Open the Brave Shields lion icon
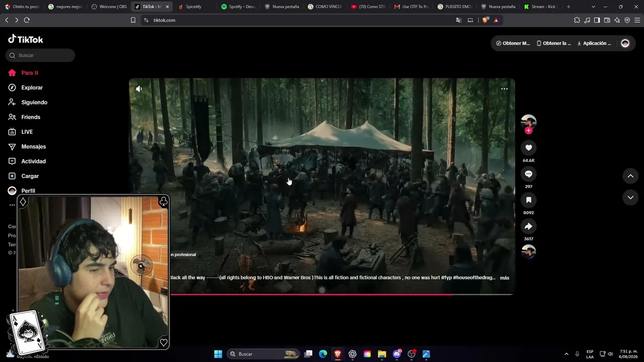The image size is (644, 362). pyautogui.click(x=485, y=20)
